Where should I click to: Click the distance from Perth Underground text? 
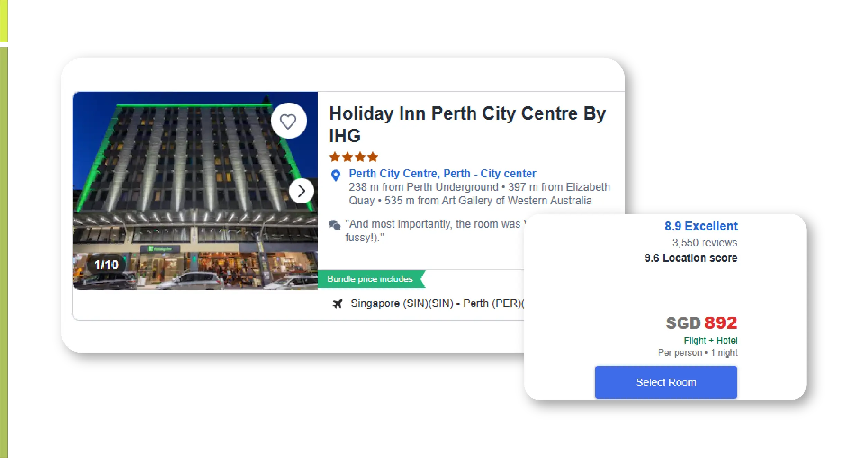point(423,187)
